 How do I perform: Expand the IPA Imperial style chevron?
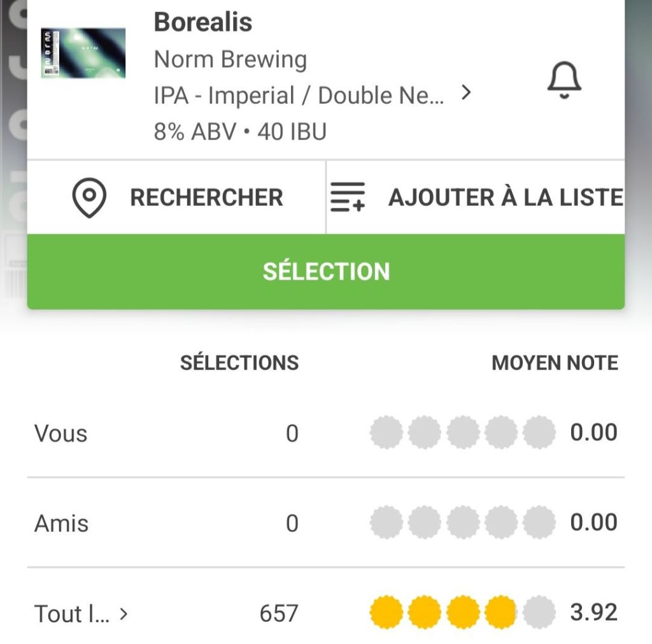(466, 93)
